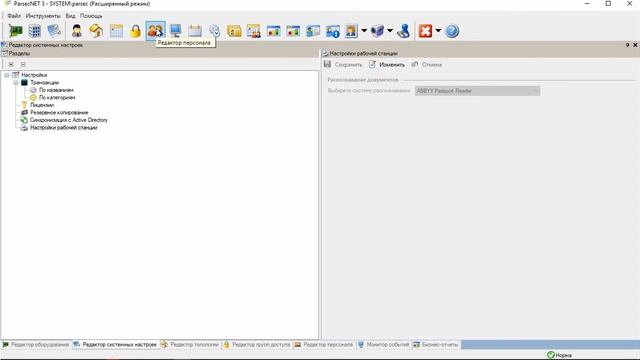Collapse the Настройки root tree node
Viewport: 640px width, 360px height.
[7, 75]
